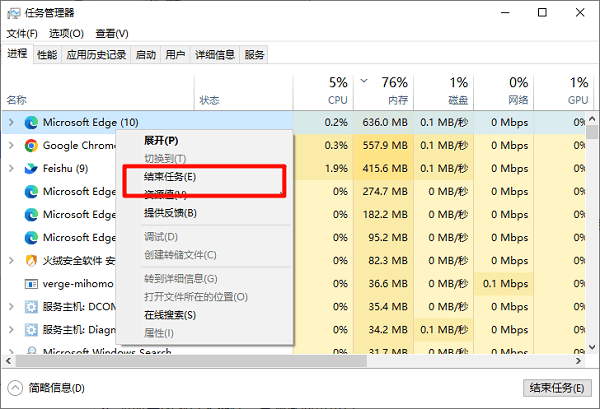Screen dimensions: 600x409
Task: Expand the Microsoft Edge (10) process group
Action: [x=11, y=122]
